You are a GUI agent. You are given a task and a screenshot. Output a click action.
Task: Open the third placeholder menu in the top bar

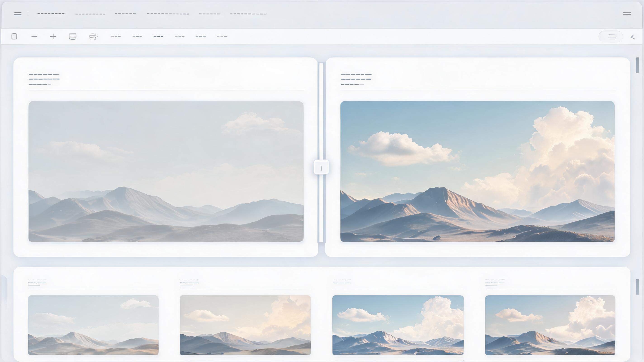[x=125, y=14]
